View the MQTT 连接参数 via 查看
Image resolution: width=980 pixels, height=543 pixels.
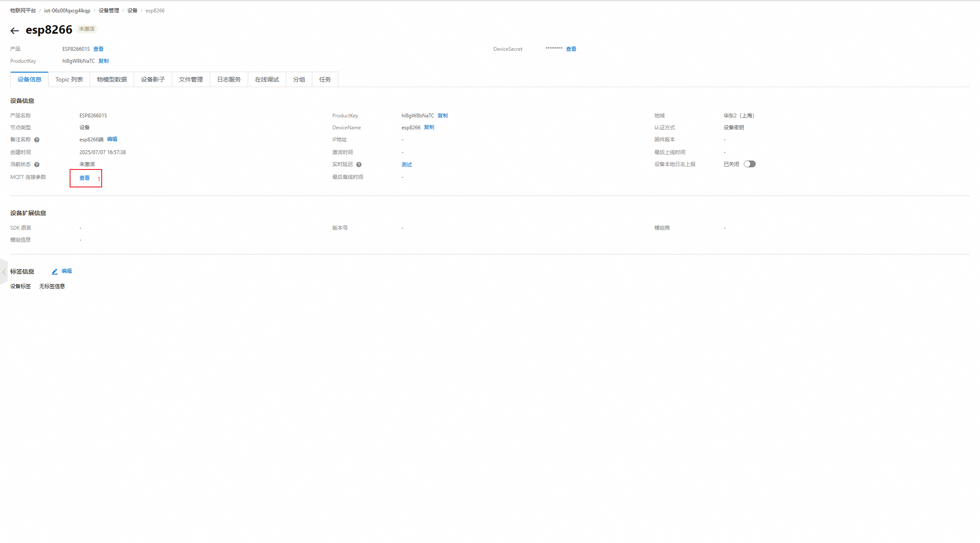click(x=85, y=178)
